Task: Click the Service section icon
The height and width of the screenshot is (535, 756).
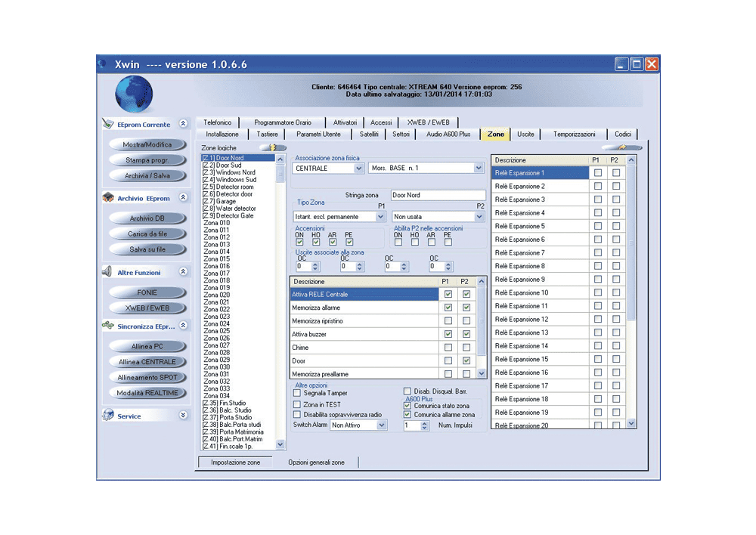Action: [x=108, y=415]
